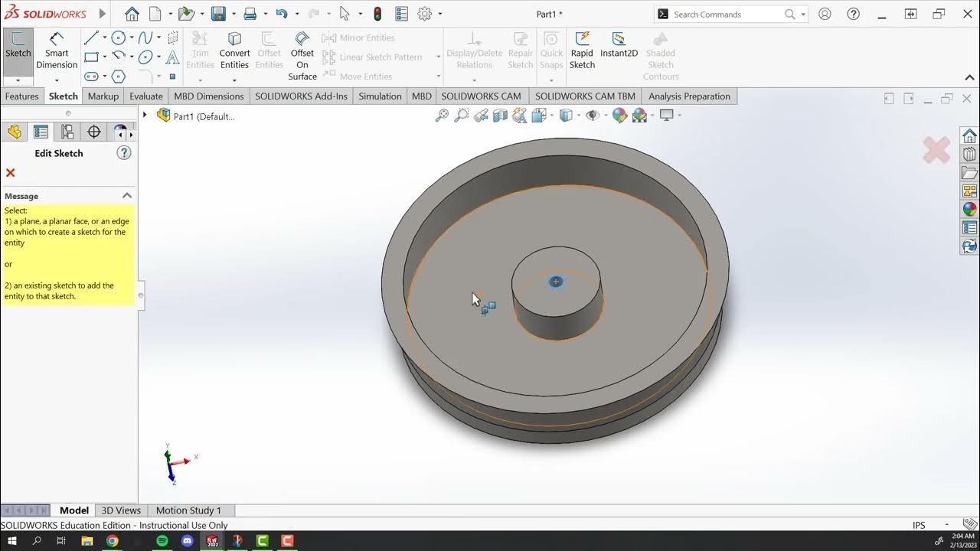Viewport: 980px width, 551px height.
Task: Click IPS unit system in status bar
Action: (x=920, y=526)
